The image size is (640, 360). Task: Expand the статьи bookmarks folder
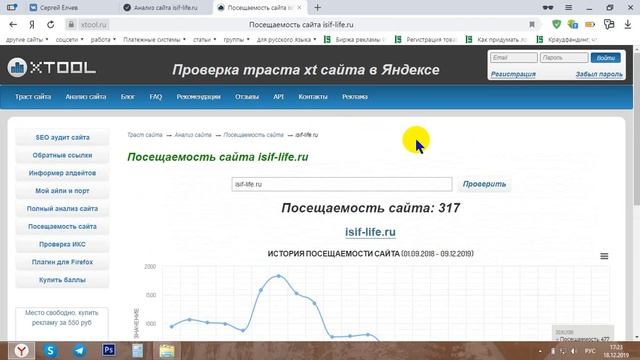point(204,40)
